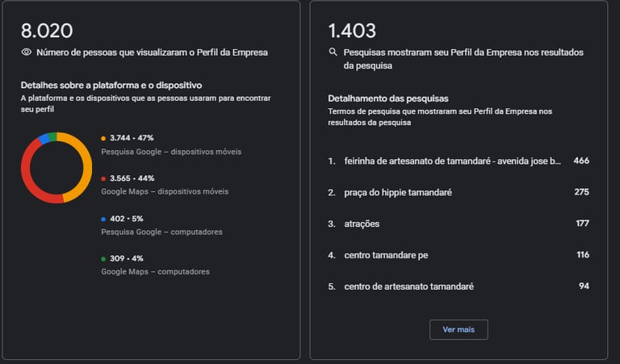Click Pesquisa Google – dispositivos móveis label
The height and width of the screenshot is (364, 620).
tap(171, 152)
